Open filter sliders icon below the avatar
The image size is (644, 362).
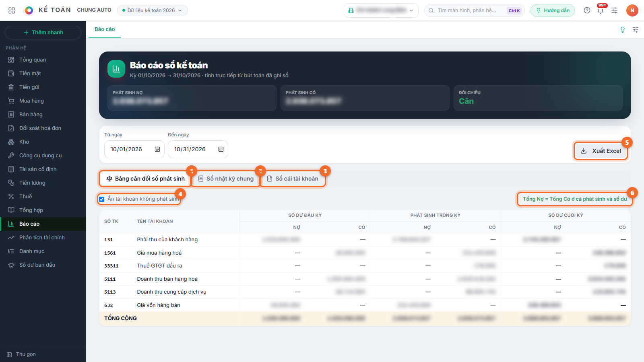pos(636,30)
